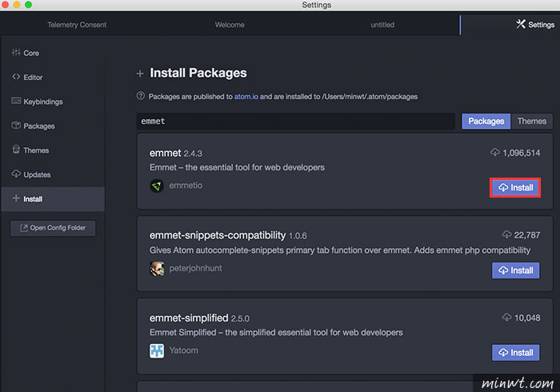Click the Install Packages heading
The width and height of the screenshot is (560, 392).
[198, 73]
